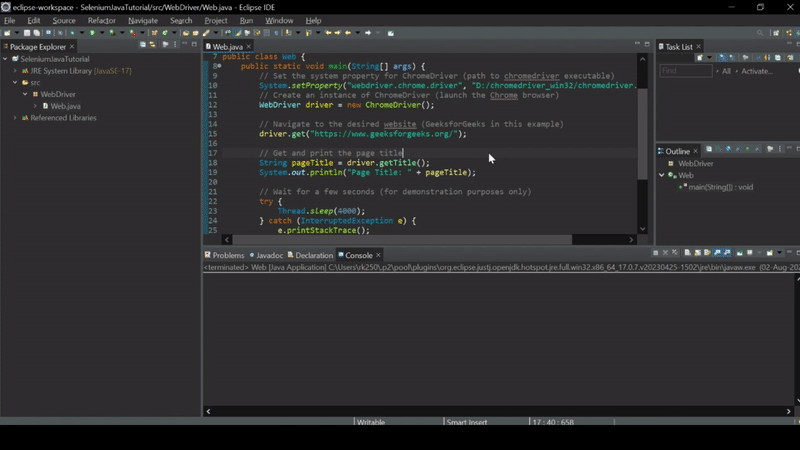The image size is (800, 450).
Task: Switch to the Problems tab
Action: click(x=227, y=255)
